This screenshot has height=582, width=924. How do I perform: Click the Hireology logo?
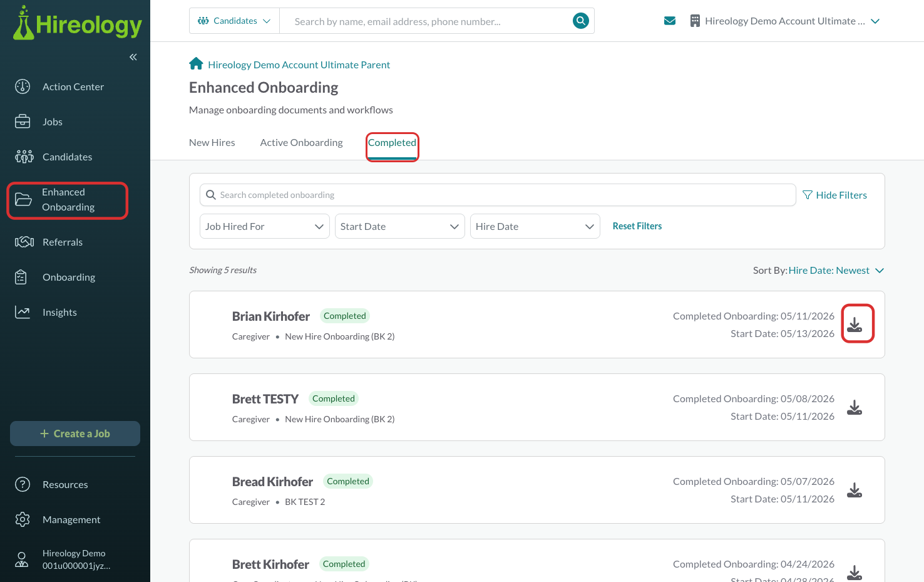(x=78, y=23)
